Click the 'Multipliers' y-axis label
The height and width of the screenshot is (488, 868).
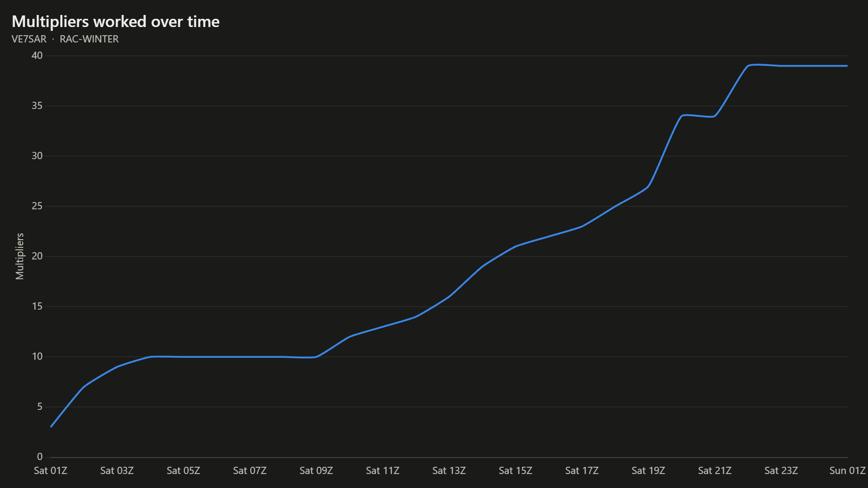point(20,256)
